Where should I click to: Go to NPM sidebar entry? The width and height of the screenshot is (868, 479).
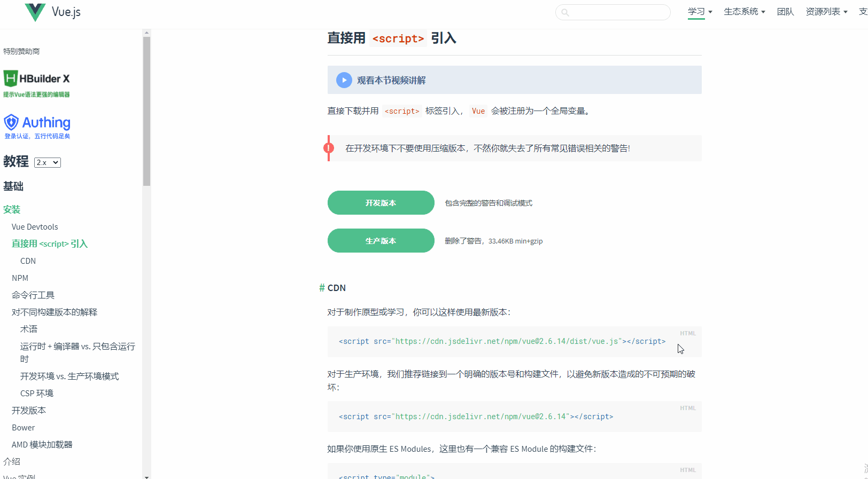point(20,278)
